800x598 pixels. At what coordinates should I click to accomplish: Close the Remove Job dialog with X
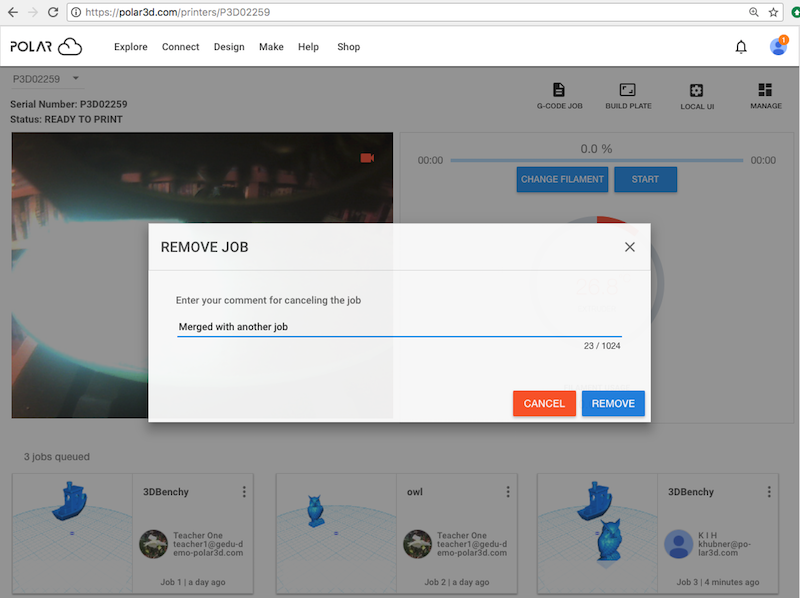click(630, 247)
